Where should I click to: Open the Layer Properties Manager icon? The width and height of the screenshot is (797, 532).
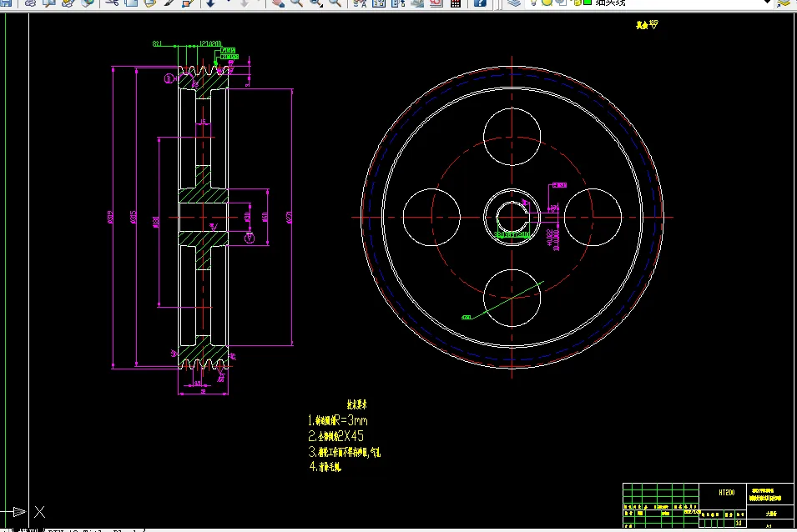tap(514, 3)
